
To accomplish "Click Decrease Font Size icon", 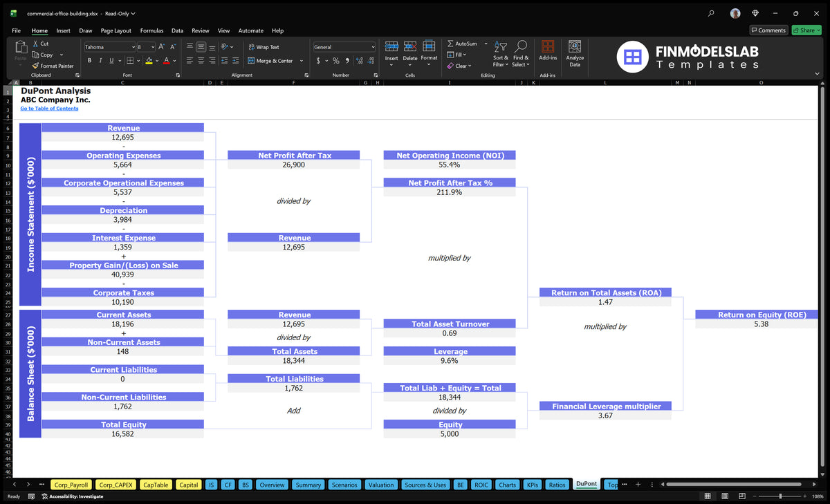I will pyautogui.click(x=173, y=47).
